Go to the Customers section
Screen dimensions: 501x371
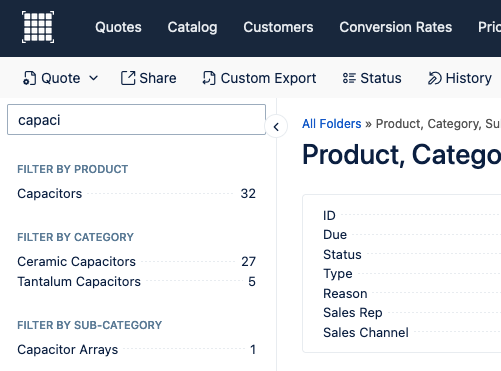(x=278, y=27)
